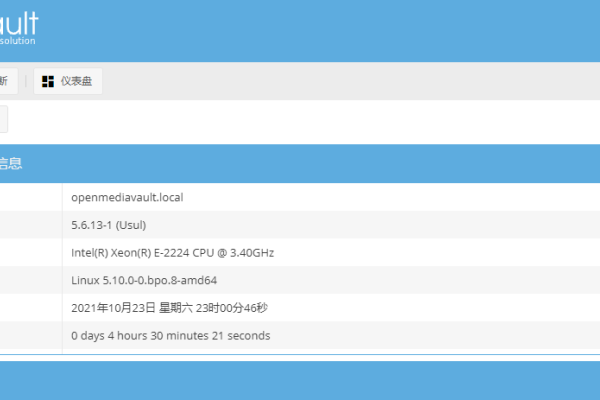Click the "solution" tagline under the logo
Screen dimensions: 600x400
click(18, 41)
